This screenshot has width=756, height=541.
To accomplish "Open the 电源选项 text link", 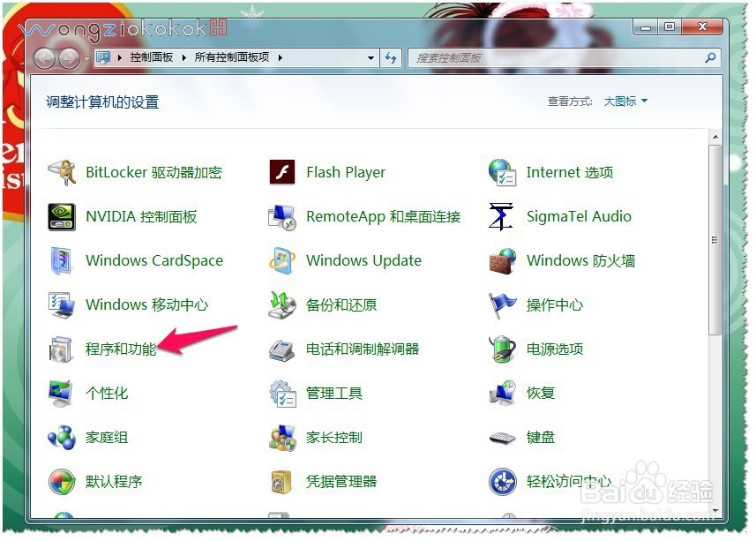I will click(555, 349).
